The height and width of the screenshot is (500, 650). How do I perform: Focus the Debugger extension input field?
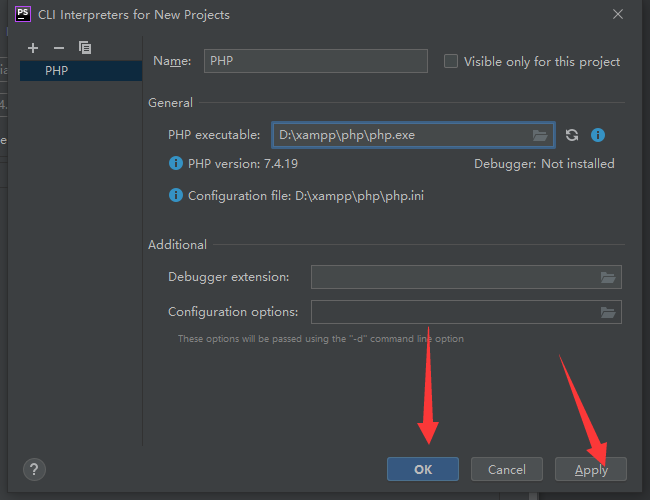455,277
